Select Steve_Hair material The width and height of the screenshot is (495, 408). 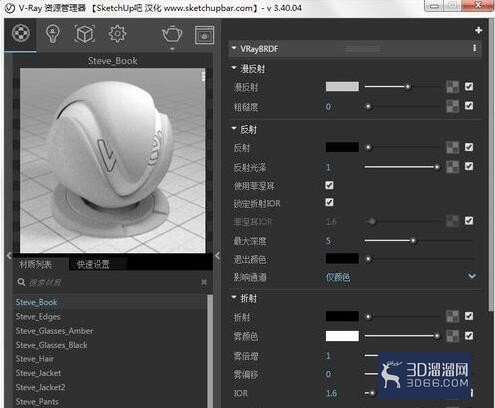[35, 359]
